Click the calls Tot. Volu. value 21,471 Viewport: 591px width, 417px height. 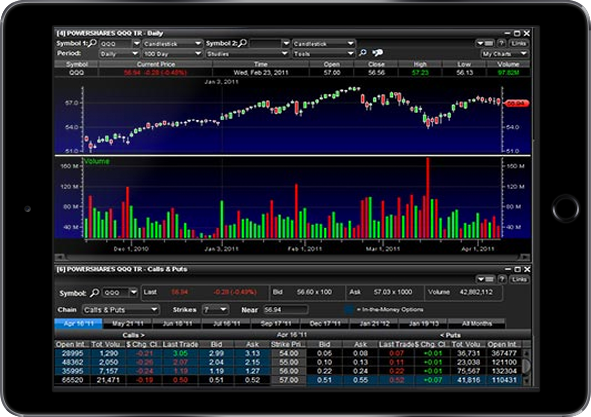tap(108, 380)
